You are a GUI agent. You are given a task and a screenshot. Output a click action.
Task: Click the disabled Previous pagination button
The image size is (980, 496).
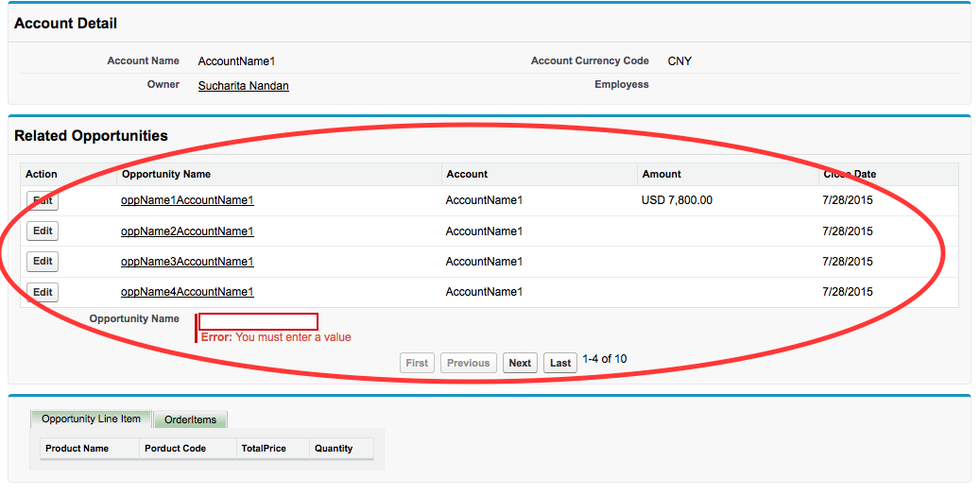468,363
